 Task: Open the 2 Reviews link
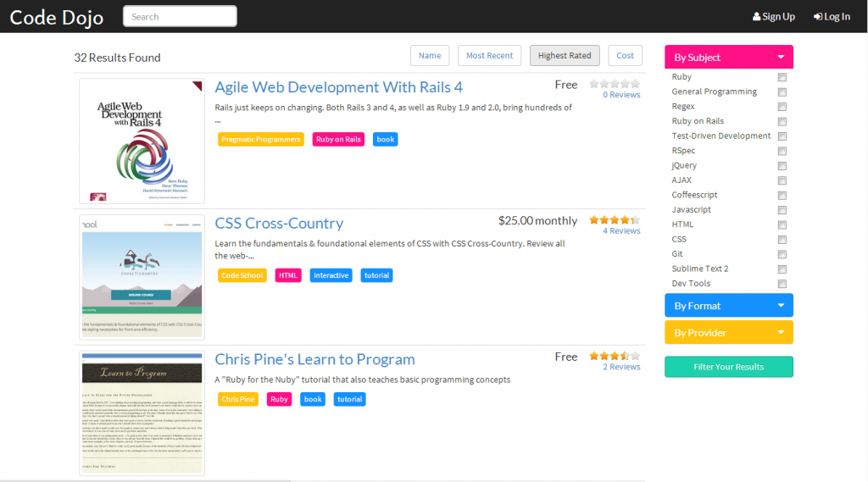[x=621, y=367]
